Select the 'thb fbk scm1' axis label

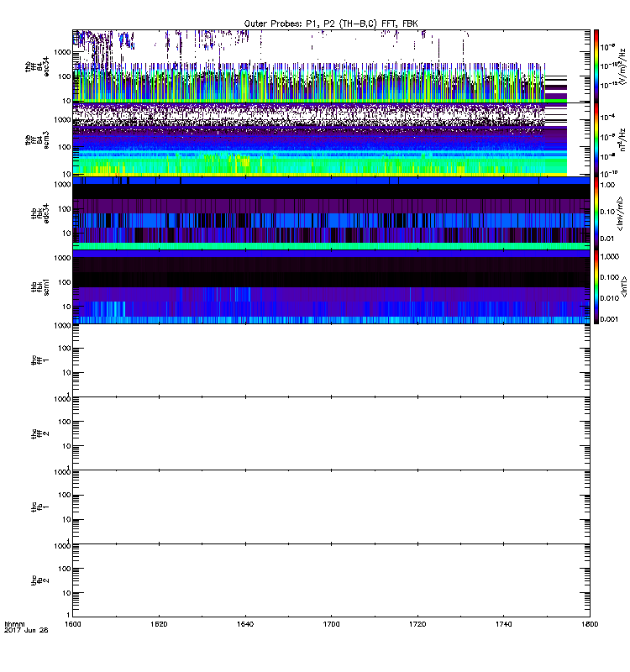click(39, 286)
